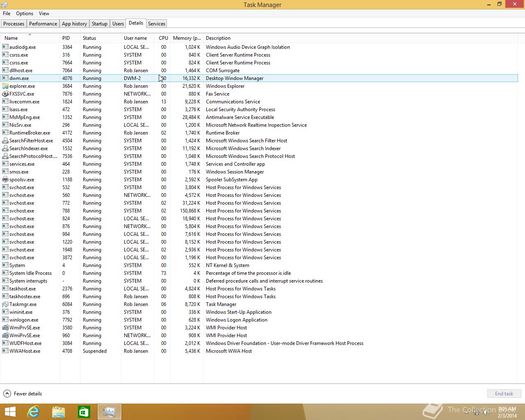525x420 pixels.
Task: Switch to the Performance tab
Action: point(43,24)
